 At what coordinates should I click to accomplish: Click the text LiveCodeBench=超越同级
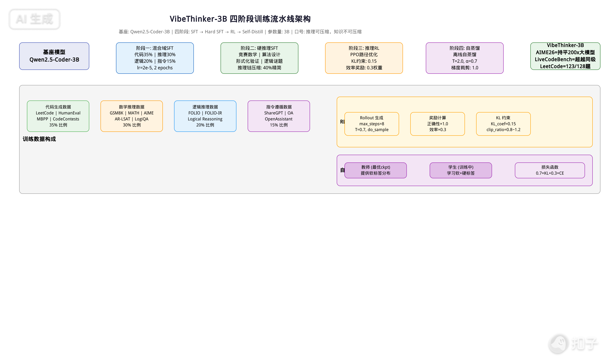click(x=565, y=59)
